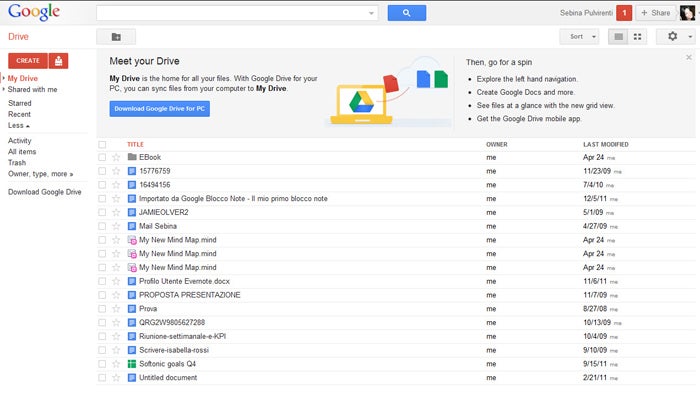Switch to grid view layout

point(638,37)
